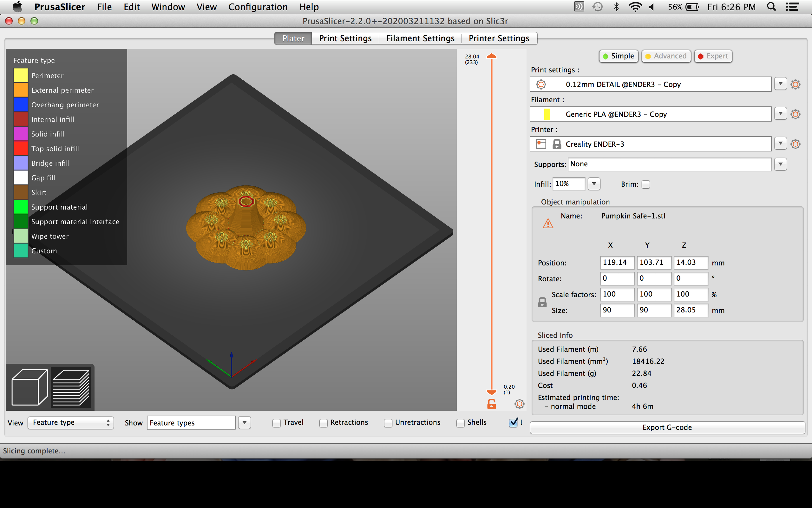Click printer bed icon in Printer field
Screen dimensions: 812x508
tap(541, 144)
